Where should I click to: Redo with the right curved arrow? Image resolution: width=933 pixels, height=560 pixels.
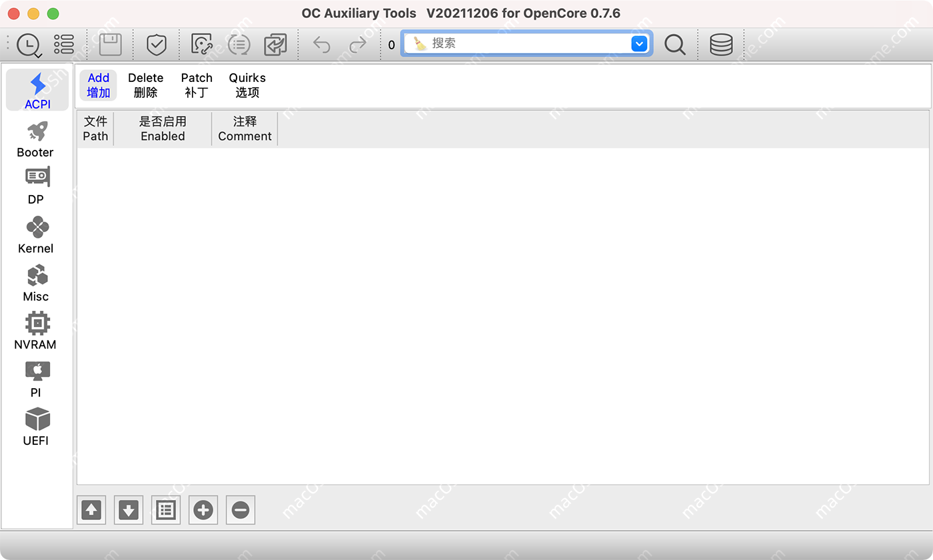pos(358,45)
